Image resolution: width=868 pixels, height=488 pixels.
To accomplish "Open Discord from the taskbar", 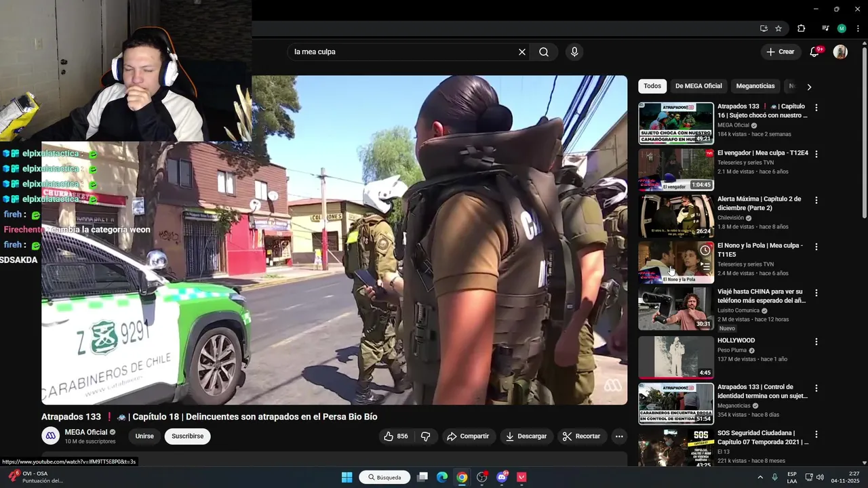I will 502,477.
